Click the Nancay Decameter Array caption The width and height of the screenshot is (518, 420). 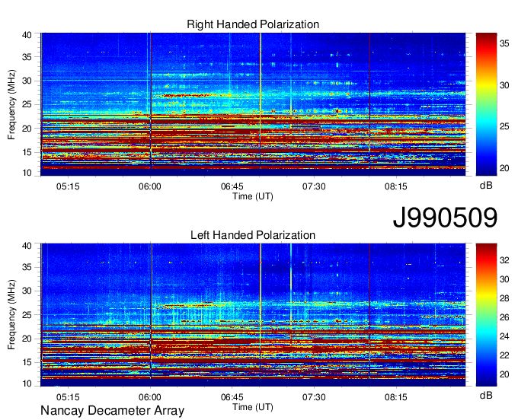click(x=112, y=411)
